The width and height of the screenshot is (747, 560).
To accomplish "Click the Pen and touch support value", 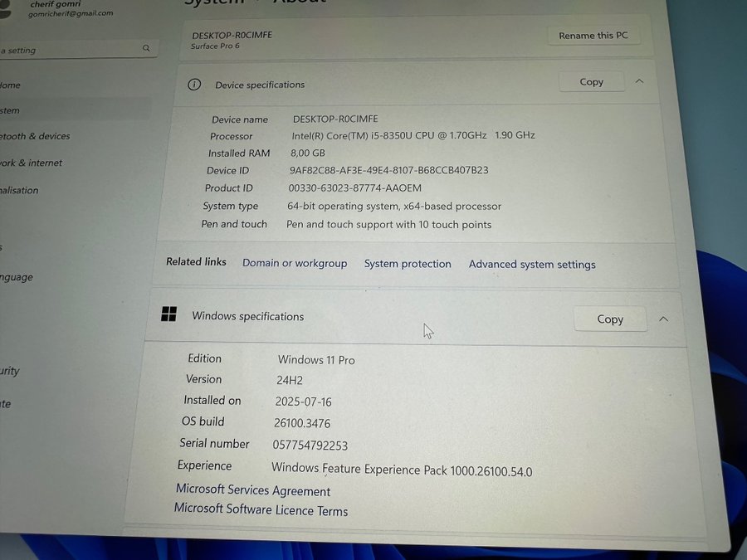I will (388, 224).
